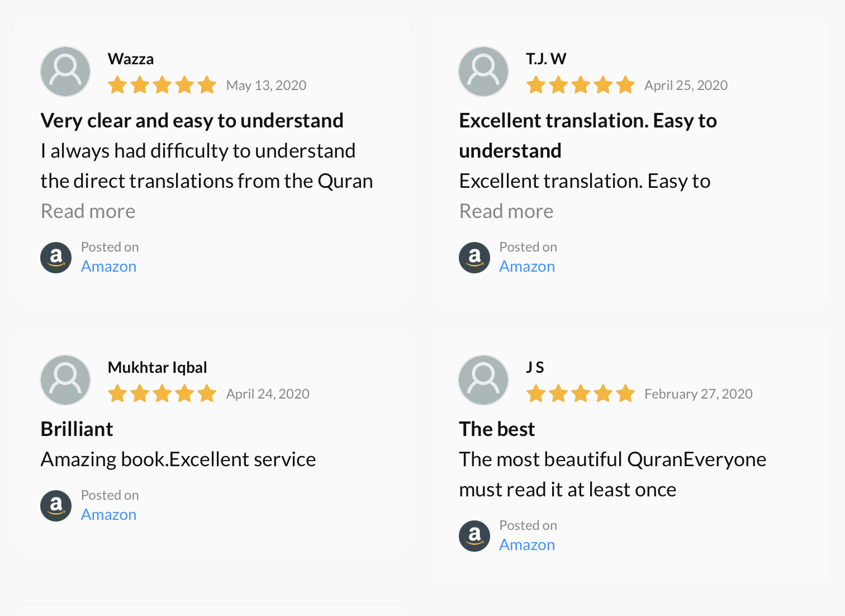Expand Wazza's review with Read more
Image resolution: width=845 pixels, height=616 pixels.
(x=88, y=211)
